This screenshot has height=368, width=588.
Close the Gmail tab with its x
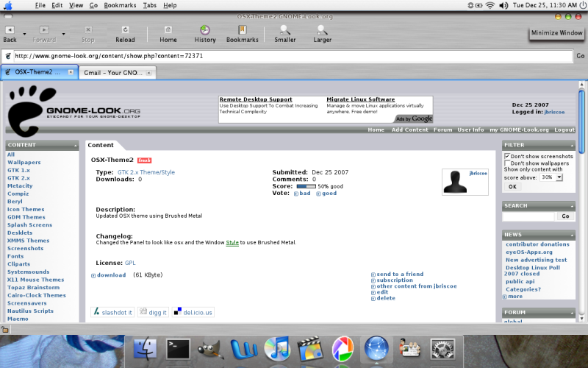coord(149,73)
